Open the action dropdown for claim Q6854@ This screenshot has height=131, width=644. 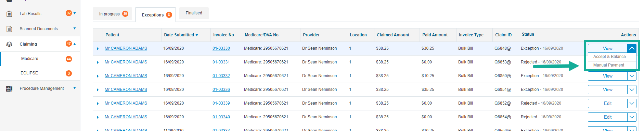[632, 117]
